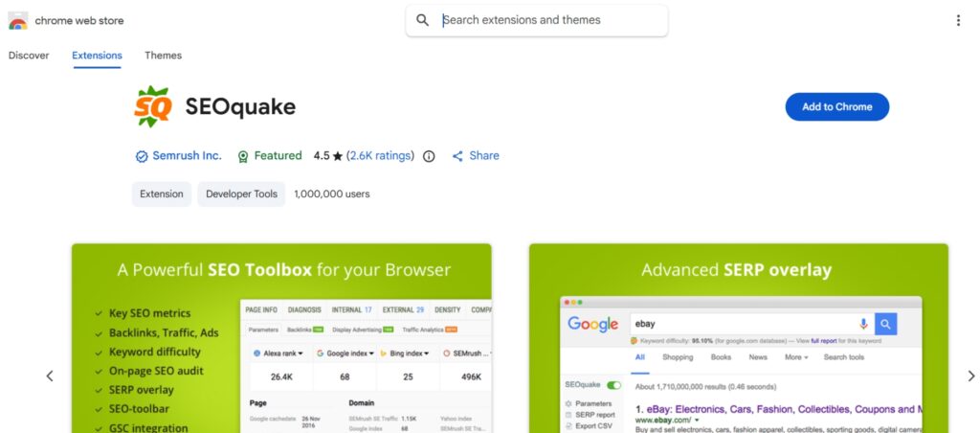Click 'SERP report' in SERP screenshot sidebar
This screenshot has height=433, width=980.
(595, 415)
